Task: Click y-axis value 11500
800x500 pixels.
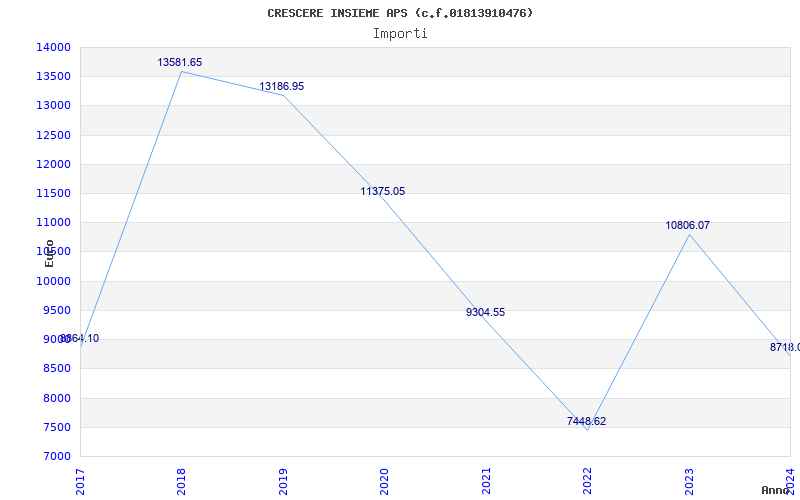Action: point(53,193)
